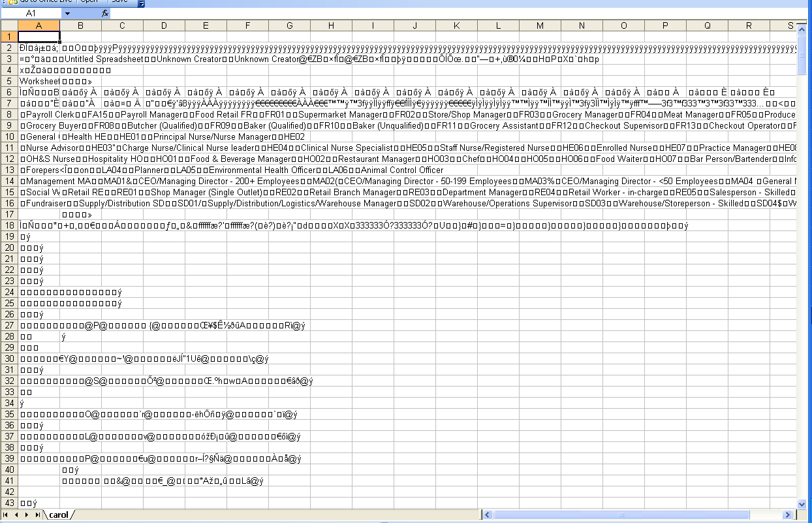This screenshot has height=523, width=812.
Task: Select row 17 header
Action: [9, 214]
